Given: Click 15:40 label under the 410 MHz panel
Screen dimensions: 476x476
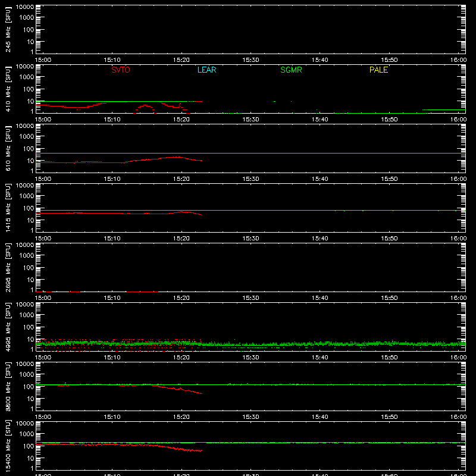Looking at the screenshot, I should click(x=320, y=120).
